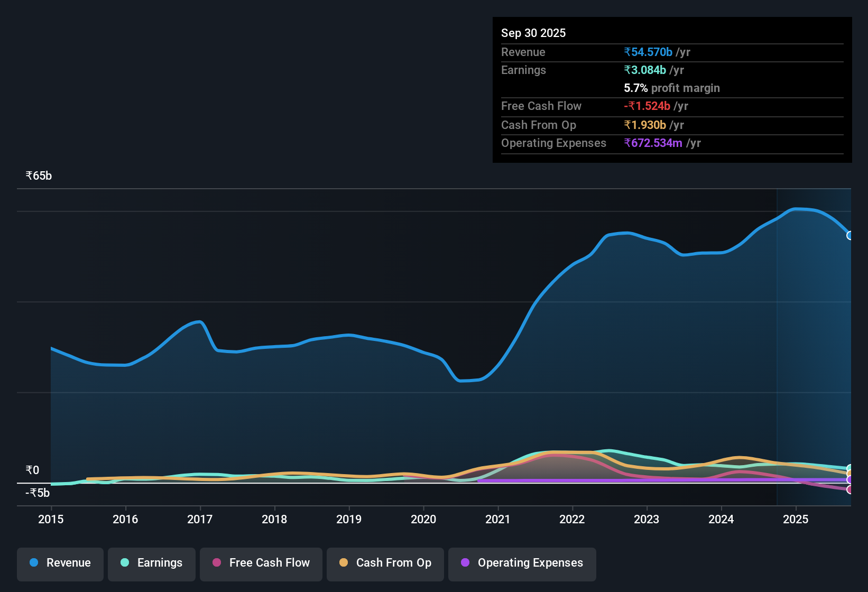Click the pink Free Cash Flow endpoint marker
The height and width of the screenshot is (592, 868).
point(850,489)
